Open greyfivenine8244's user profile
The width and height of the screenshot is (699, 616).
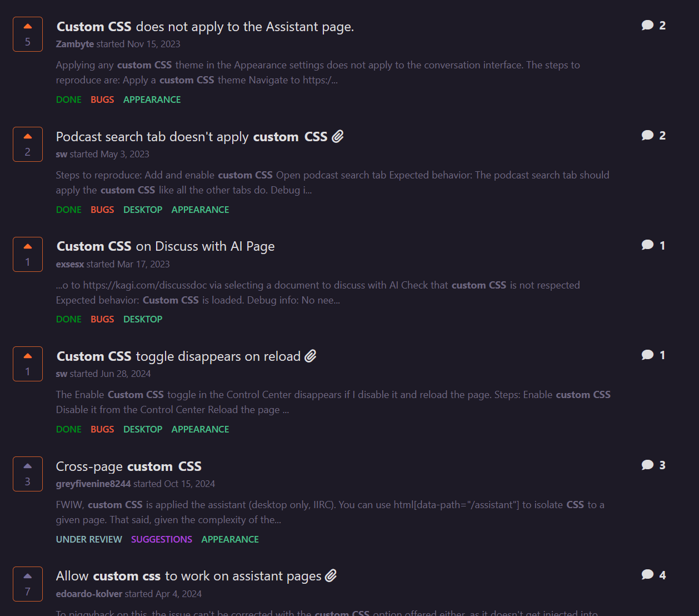93,484
